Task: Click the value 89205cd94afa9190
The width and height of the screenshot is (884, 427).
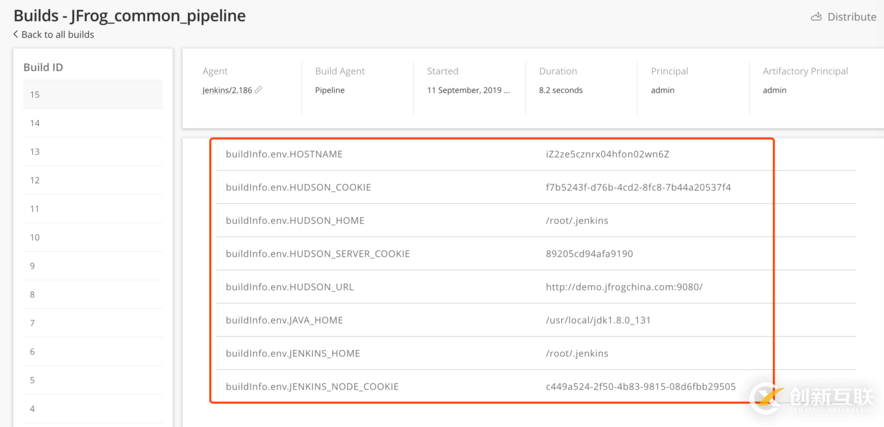Action: pyautogui.click(x=589, y=254)
